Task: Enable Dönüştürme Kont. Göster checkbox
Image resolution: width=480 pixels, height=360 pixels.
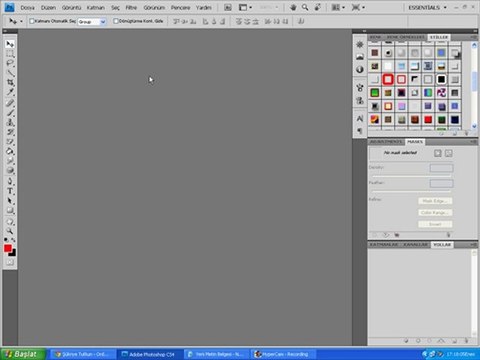Action: click(x=116, y=21)
